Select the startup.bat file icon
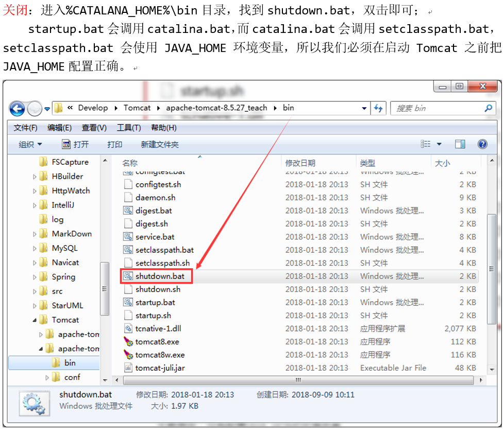This screenshot has height=432, width=504. point(128,302)
